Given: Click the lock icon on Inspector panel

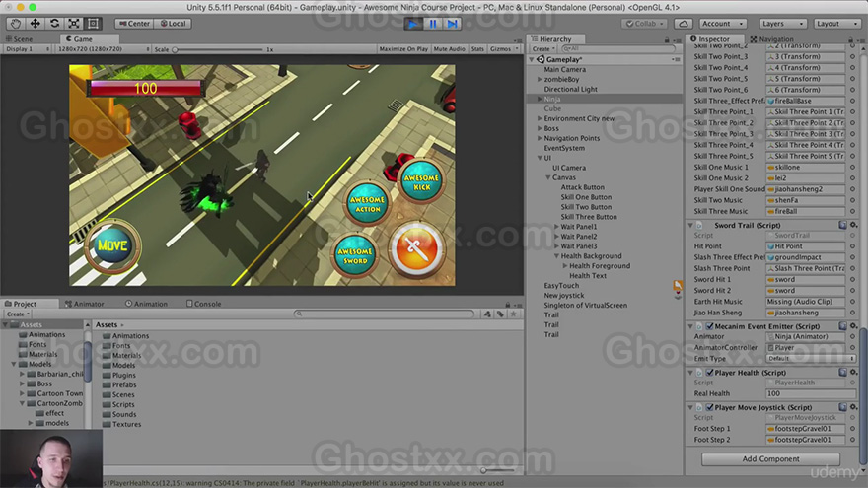Looking at the screenshot, I should click(x=850, y=39).
